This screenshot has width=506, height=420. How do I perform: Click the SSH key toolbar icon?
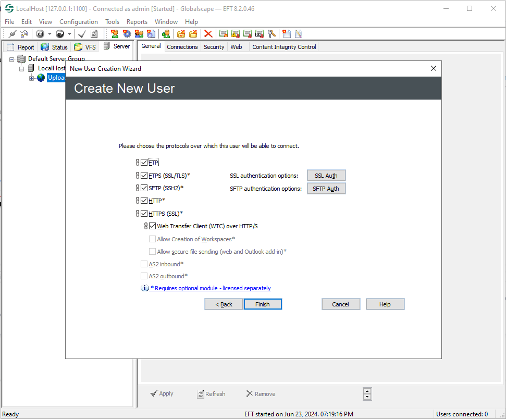260,33
